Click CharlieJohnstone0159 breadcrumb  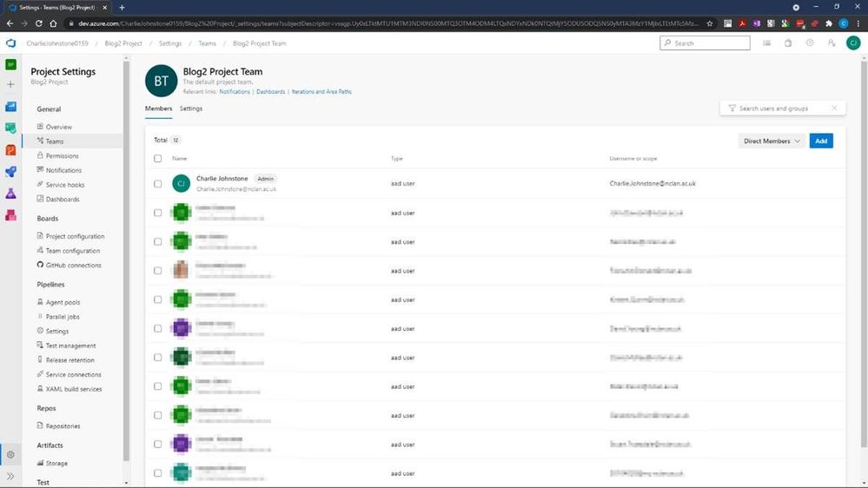57,43
